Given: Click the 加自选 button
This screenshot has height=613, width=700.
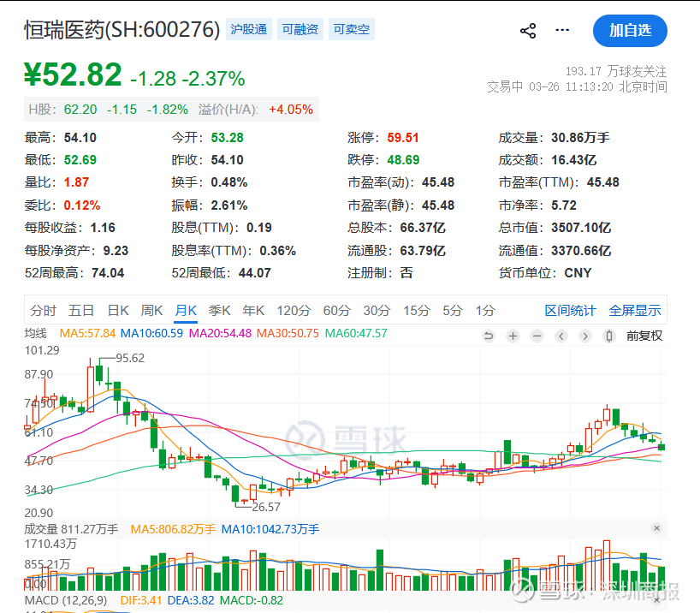Looking at the screenshot, I should tap(630, 31).
